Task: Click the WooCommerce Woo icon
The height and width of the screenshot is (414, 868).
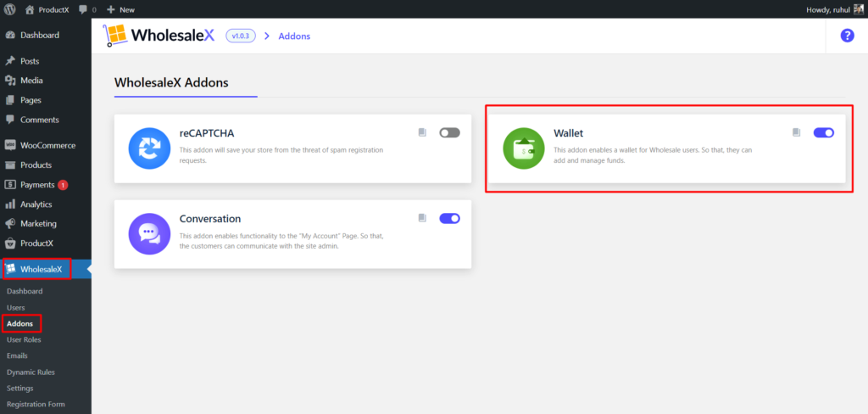Action: (x=10, y=145)
